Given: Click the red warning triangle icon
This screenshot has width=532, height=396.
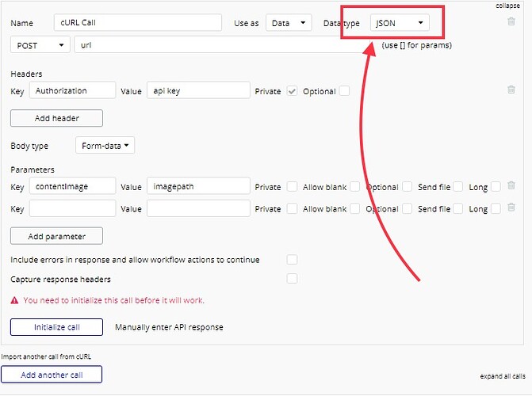Looking at the screenshot, I should pos(14,300).
